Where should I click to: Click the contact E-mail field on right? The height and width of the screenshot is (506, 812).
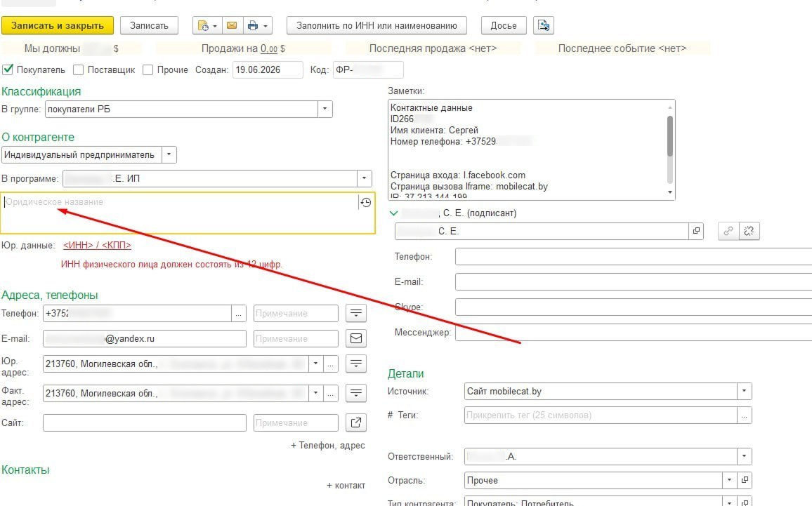point(634,282)
